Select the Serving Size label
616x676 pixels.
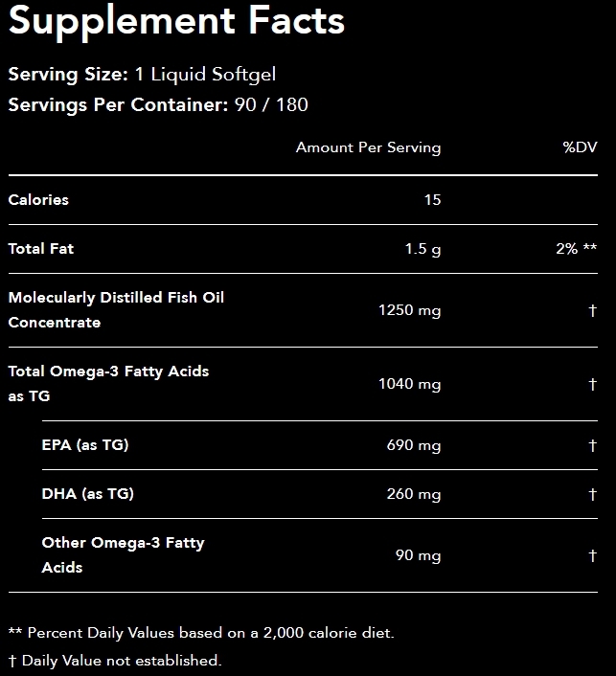(67, 75)
